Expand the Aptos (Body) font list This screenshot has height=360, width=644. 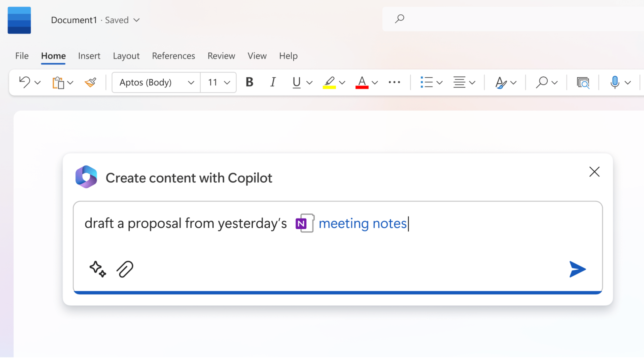tap(191, 82)
